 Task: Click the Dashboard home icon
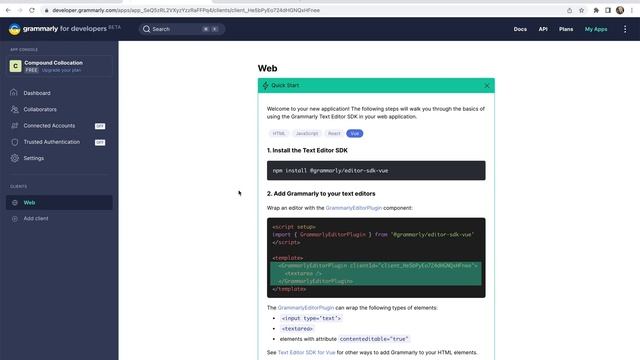pos(14,93)
